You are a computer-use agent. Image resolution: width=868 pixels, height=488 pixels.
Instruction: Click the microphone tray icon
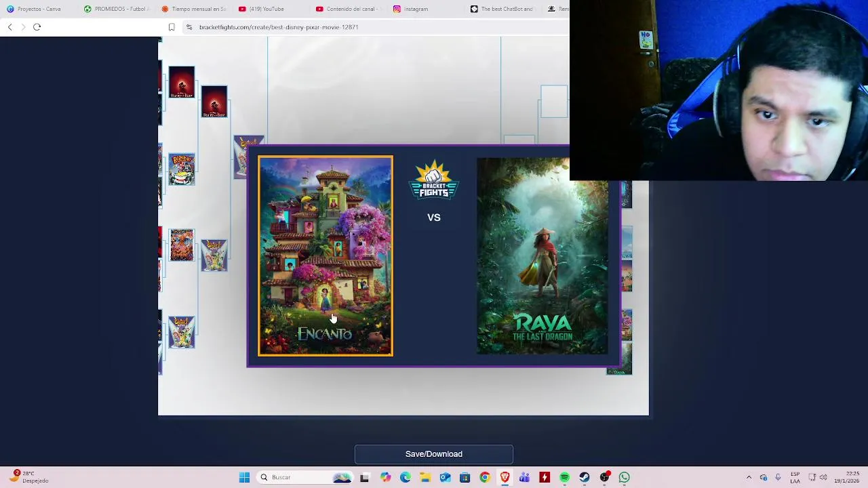(778, 477)
